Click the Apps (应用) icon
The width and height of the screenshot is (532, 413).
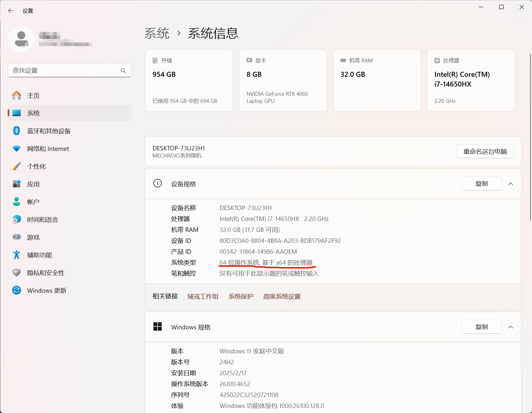tap(17, 184)
